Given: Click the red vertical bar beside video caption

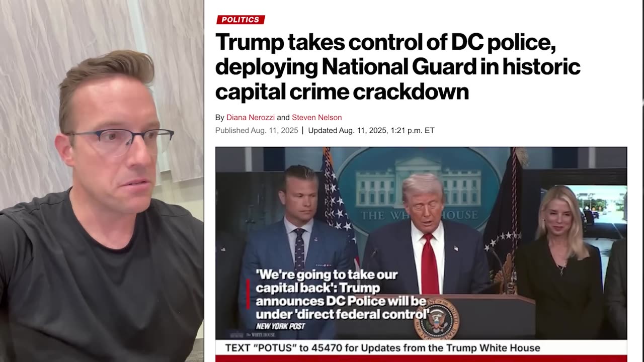Looking at the screenshot, I should pos(248,295).
